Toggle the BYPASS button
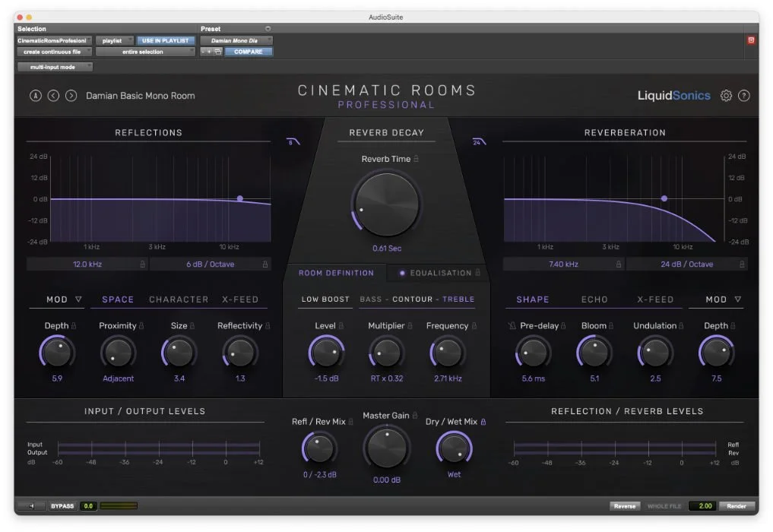 point(62,506)
